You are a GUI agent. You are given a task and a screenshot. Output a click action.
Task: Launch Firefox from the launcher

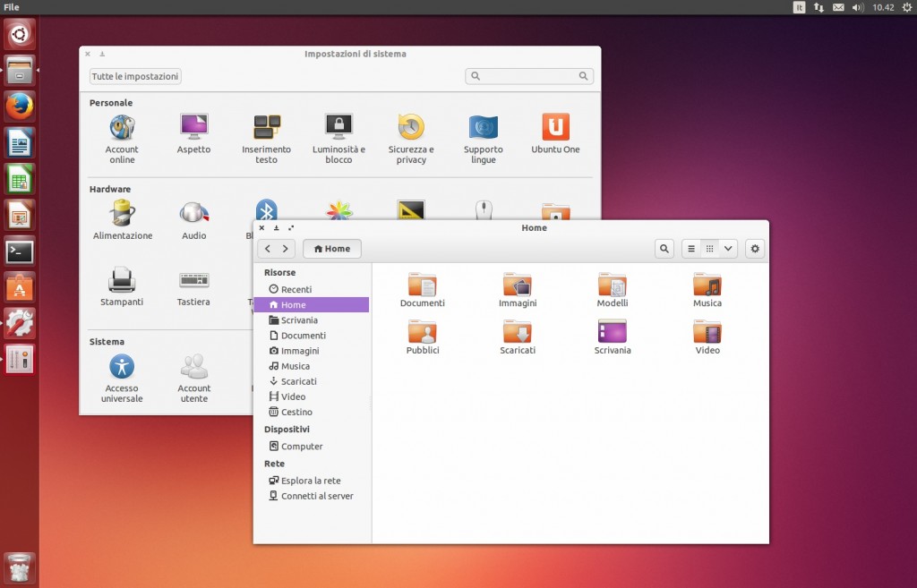click(20, 107)
